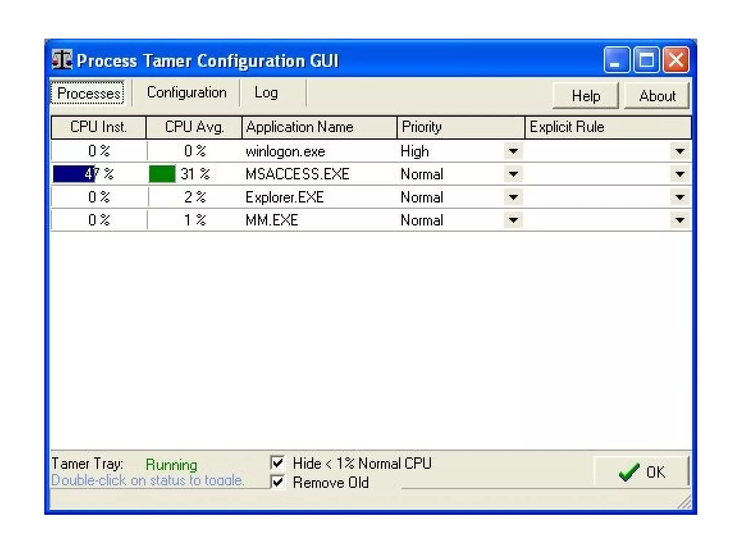Minimize the Process Tamer window
The image size is (747, 560).
pos(616,60)
